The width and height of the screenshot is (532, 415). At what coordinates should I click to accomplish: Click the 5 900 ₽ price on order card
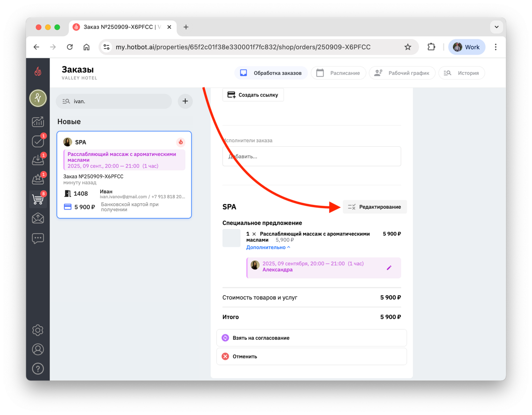(x=85, y=207)
